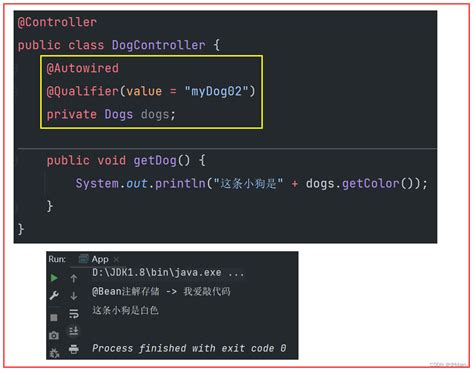Click the bug icon at the console bottom
This screenshot has height=371, width=474.
click(x=54, y=353)
